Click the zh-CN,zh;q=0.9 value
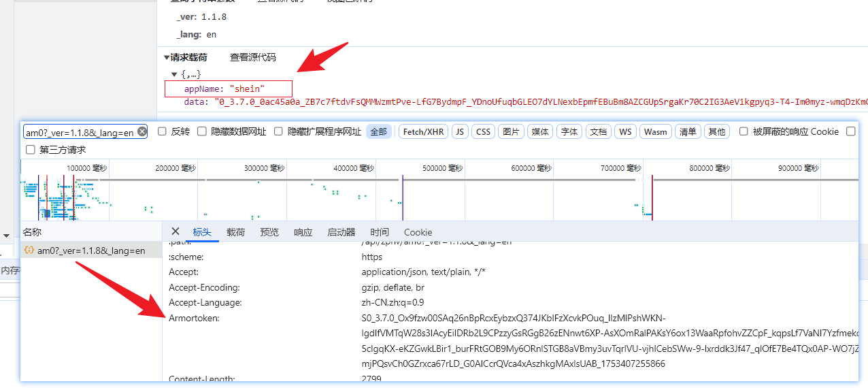The image size is (868, 388). pyautogui.click(x=393, y=302)
